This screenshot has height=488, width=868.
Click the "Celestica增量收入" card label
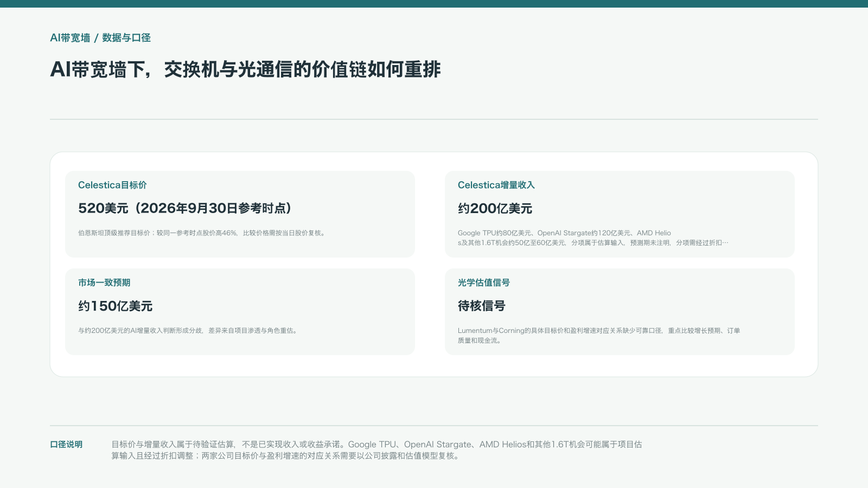(496, 185)
